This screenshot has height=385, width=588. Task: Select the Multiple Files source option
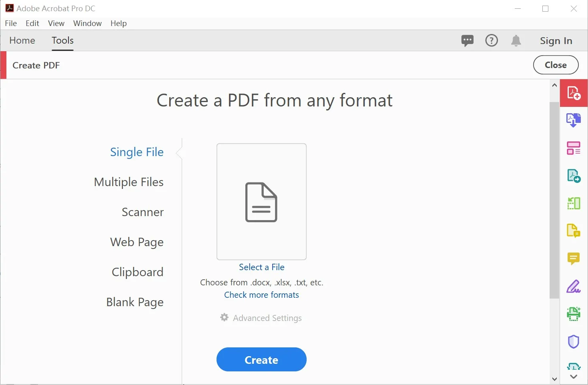tap(128, 182)
